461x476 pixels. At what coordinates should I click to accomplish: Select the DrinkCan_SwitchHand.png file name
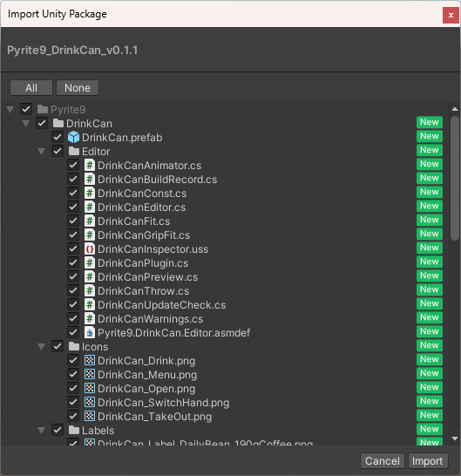tap(163, 403)
